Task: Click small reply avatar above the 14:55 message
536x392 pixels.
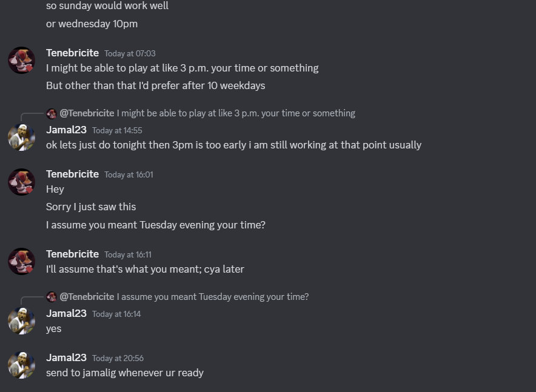Action: click(x=52, y=113)
